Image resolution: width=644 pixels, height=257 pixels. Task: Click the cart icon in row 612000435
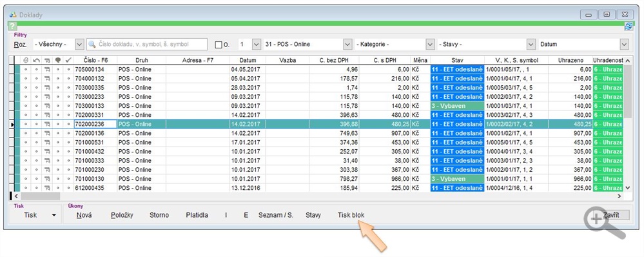47,188
